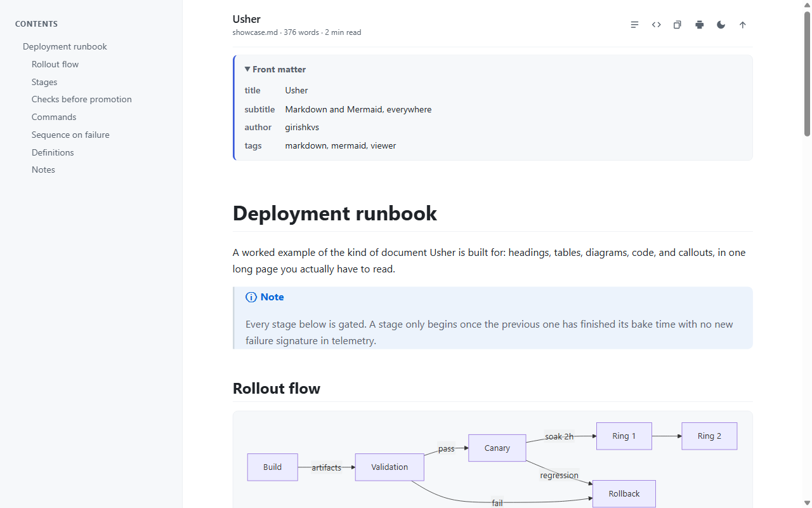Image resolution: width=812 pixels, height=508 pixels.
Task: Click the 'regression' edge label
Action: 560,475
